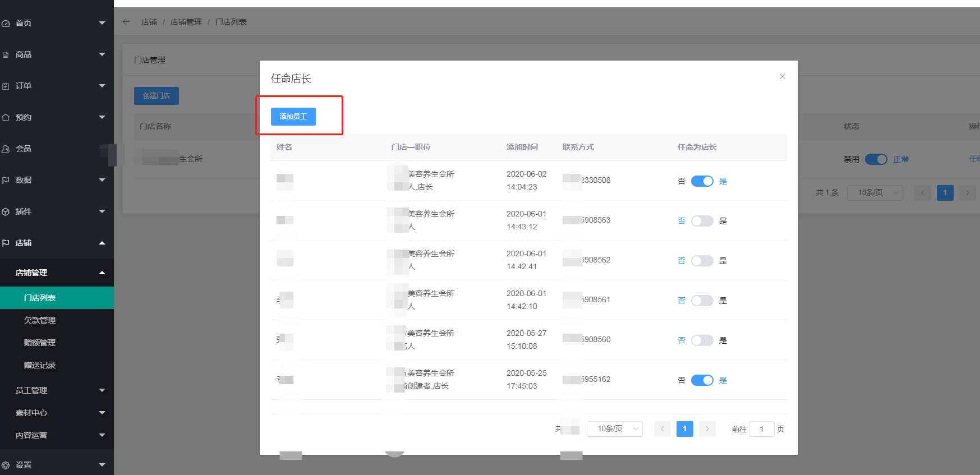Click the 预约 icon in sidebar
Viewport: 980px width, 475px height.
(6, 117)
